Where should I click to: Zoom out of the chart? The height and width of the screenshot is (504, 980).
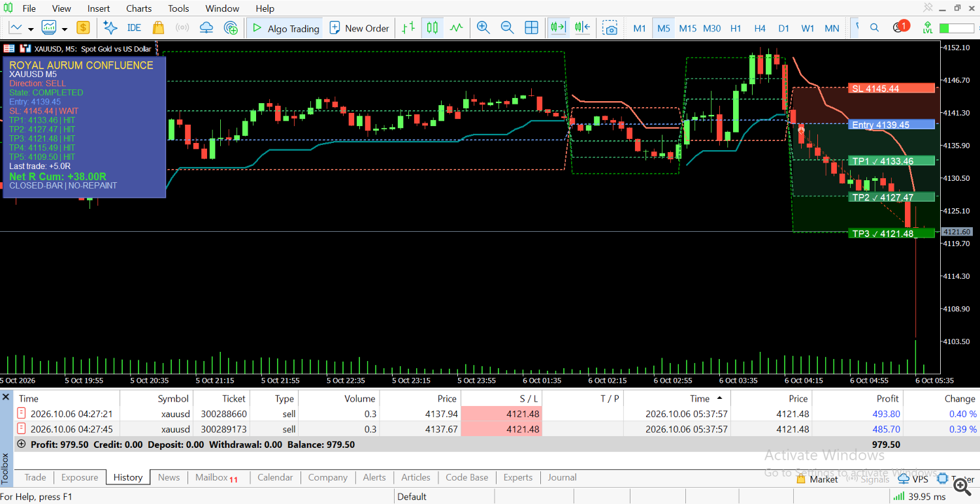[x=507, y=28]
